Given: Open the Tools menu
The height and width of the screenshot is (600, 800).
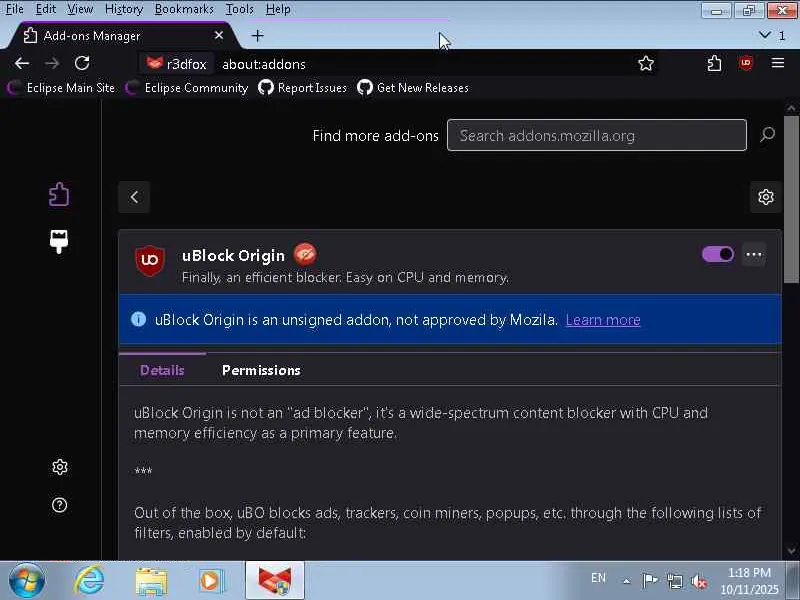Looking at the screenshot, I should (239, 9).
